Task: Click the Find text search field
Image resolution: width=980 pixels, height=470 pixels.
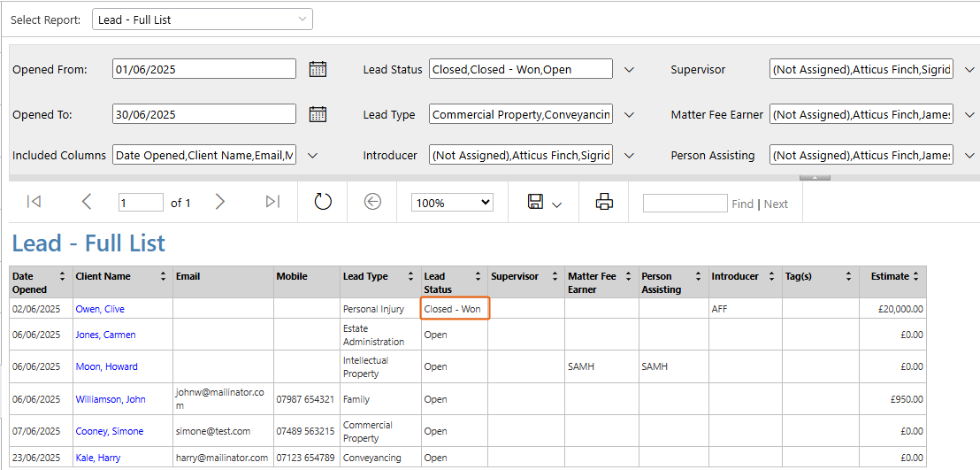Action: coord(685,204)
